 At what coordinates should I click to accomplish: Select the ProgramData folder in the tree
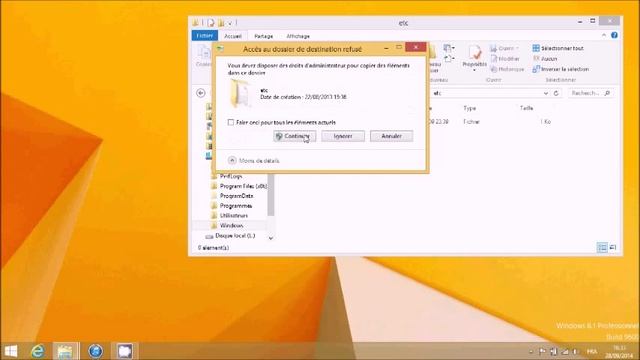click(236, 196)
